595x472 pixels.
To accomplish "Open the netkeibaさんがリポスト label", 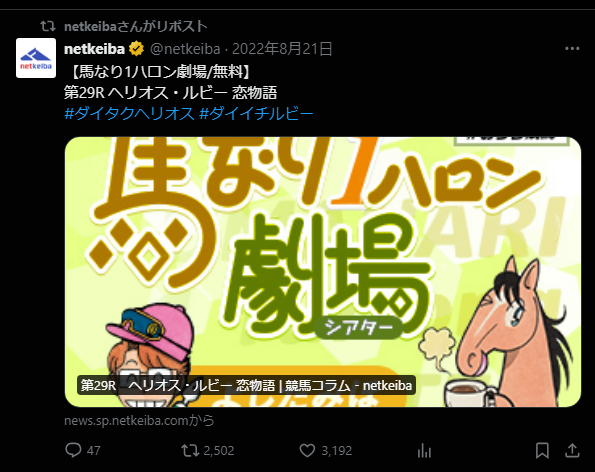I will (x=135, y=26).
